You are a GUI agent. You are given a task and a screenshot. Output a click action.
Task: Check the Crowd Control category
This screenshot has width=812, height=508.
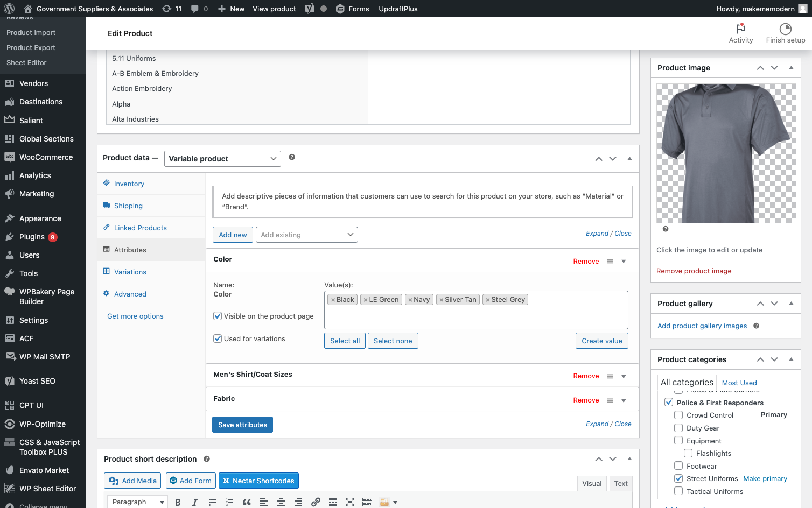678,415
